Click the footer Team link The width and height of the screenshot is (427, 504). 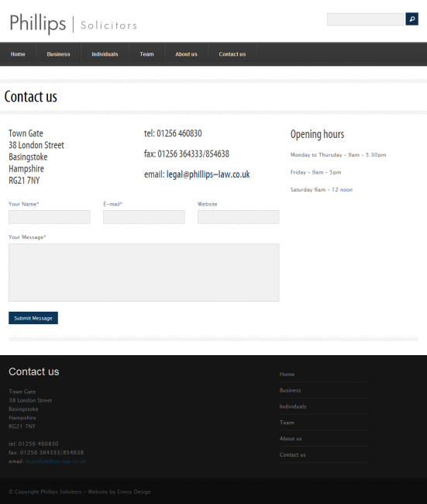coord(287,423)
